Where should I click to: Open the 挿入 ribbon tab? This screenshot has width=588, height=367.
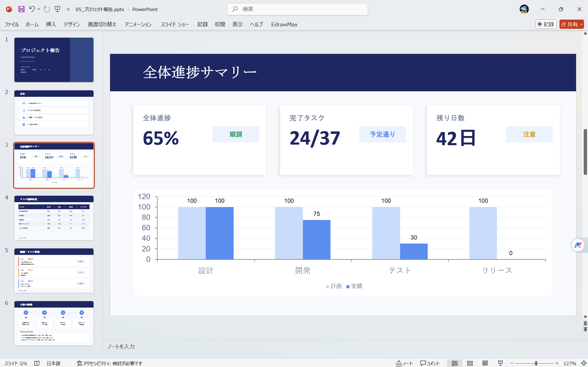tap(51, 24)
